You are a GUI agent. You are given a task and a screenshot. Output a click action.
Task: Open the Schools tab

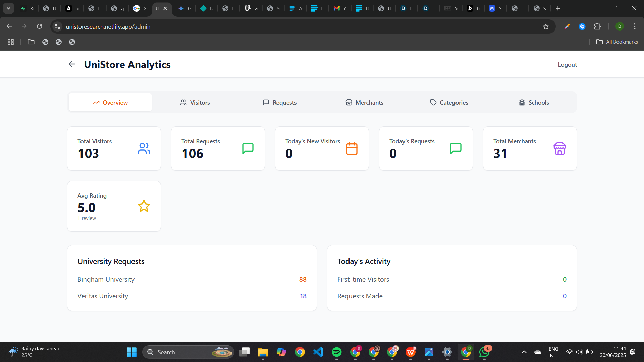click(534, 102)
